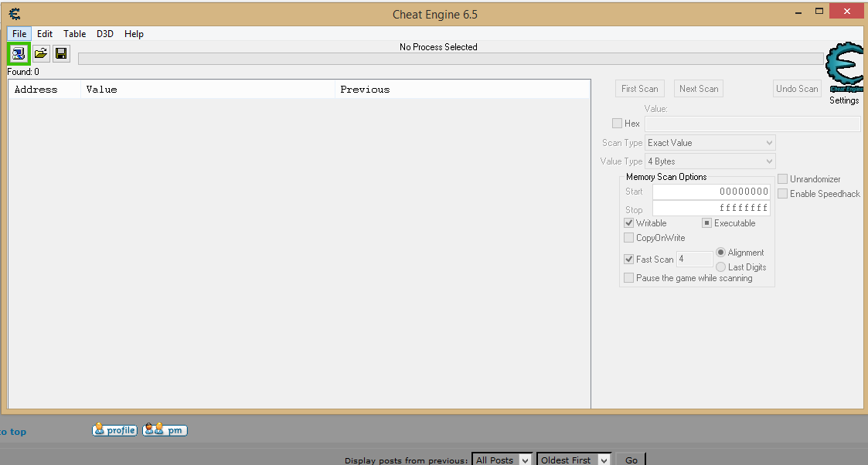Click the scan Value input field
Screen dimensions: 868x465
pos(753,124)
